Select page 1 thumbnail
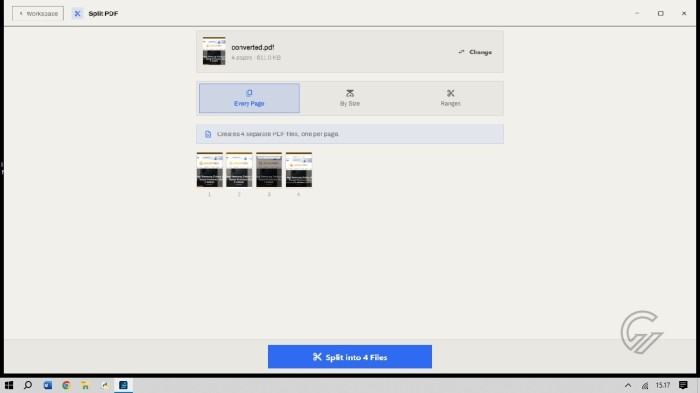Viewport: 700px width, 393px height. pyautogui.click(x=209, y=170)
